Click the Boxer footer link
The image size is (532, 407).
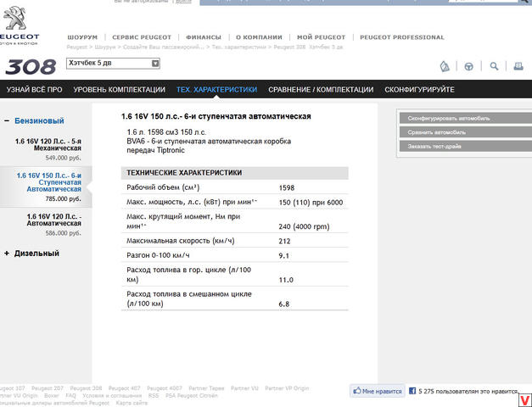52,396
